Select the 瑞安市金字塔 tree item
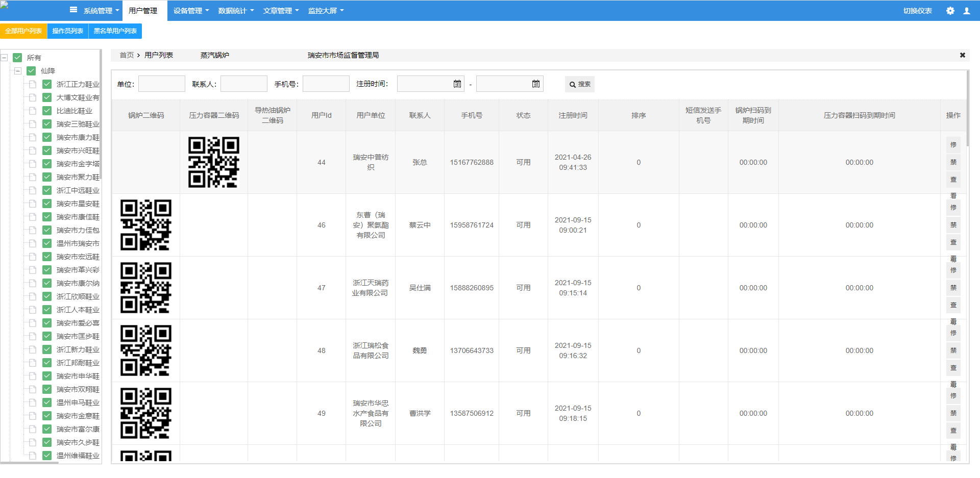The height and width of the screenshot is (478, 980). tap(78, 164)
